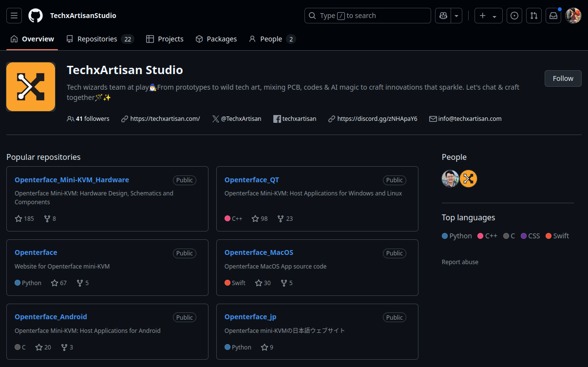Viewport: 588px width, 367px height.
Task: Click the Report abuse link
Action: pos(460,262)
